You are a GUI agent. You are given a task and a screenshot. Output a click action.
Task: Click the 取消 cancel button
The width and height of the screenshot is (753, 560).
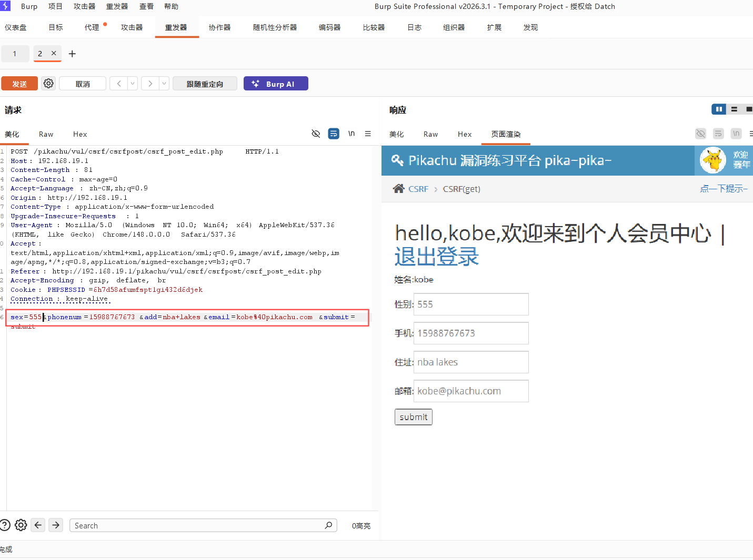[x=83, y=84]
